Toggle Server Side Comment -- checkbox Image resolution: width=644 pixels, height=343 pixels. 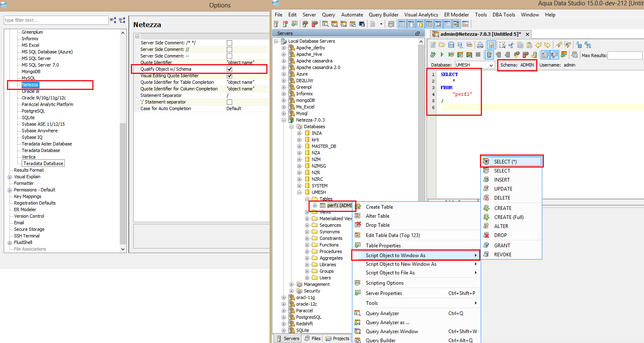coord(229,56)
